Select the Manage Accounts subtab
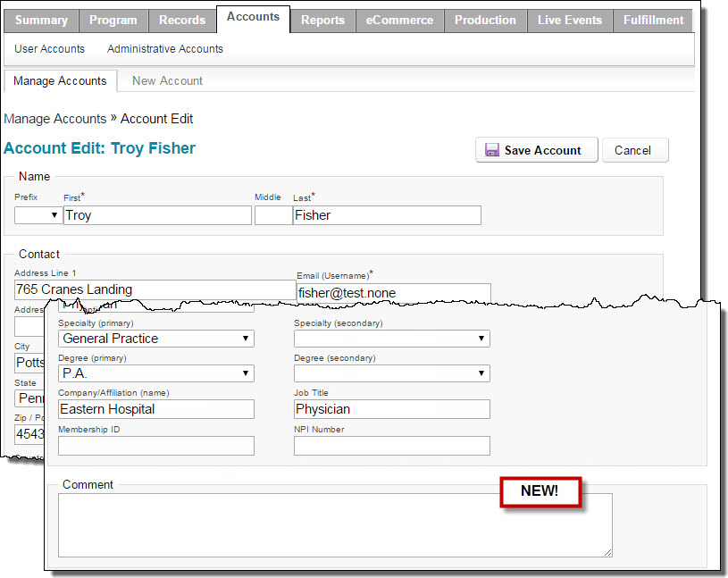 60,80
